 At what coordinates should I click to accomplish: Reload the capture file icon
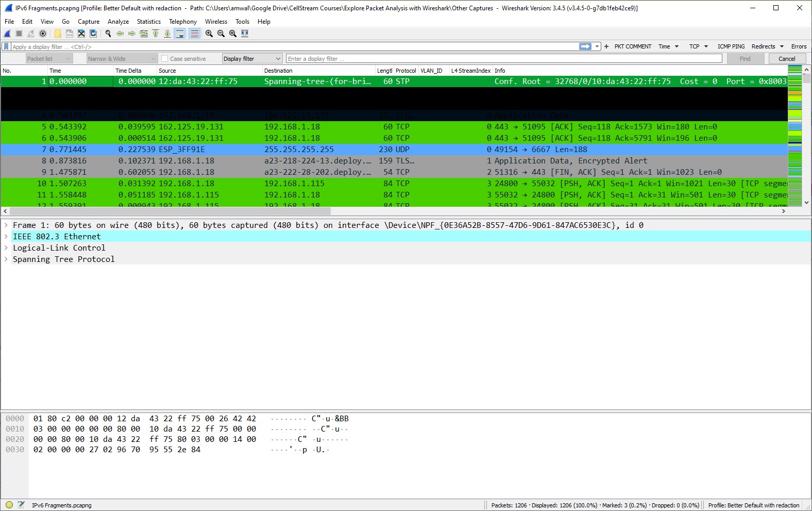(93, 34)
